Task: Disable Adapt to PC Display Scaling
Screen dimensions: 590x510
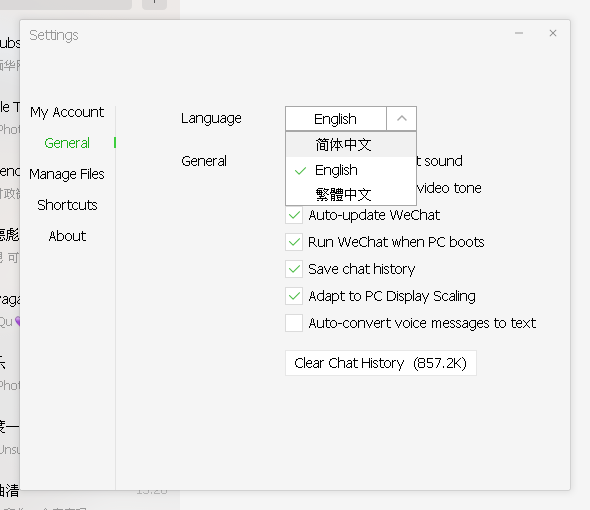Action: tap(294, 296)
